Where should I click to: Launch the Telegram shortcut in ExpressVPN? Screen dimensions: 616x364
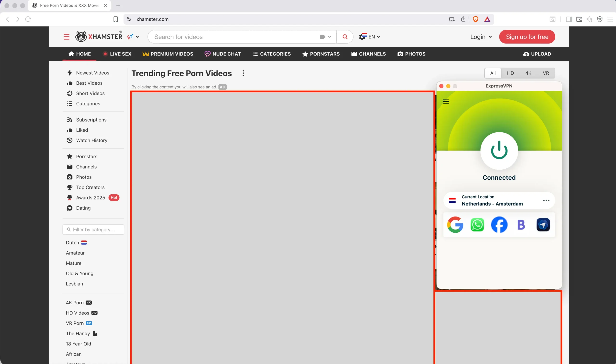tap(543, 224)
